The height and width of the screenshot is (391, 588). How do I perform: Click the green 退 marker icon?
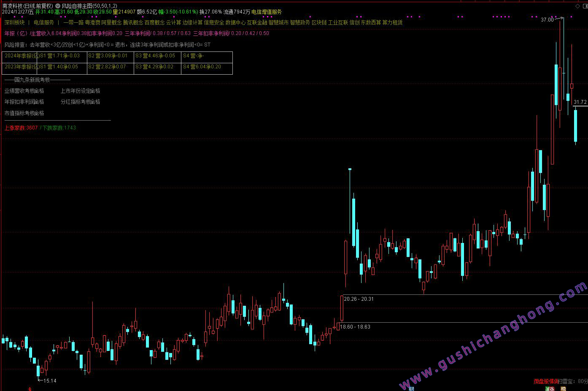point(548,389)
